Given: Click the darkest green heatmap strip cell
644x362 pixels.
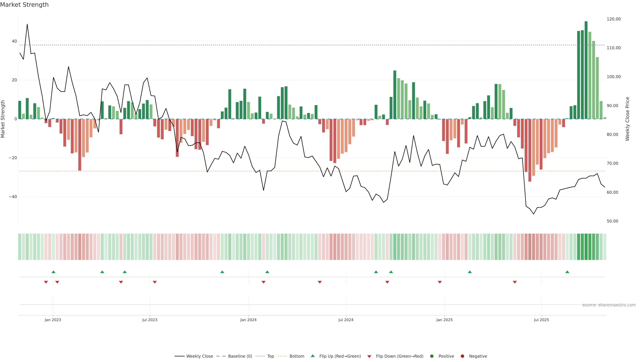Looking at the screenshot, I should 586,247.
